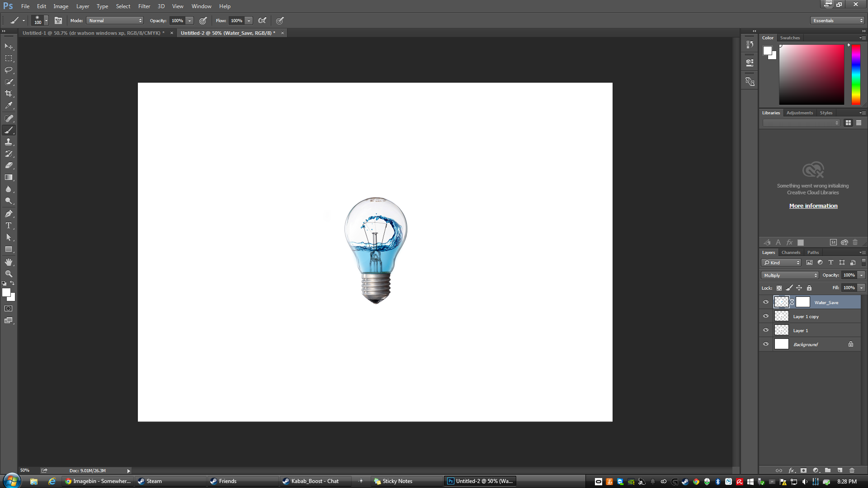
Task: Select the Lasso tool
Action: coord(9,70)
